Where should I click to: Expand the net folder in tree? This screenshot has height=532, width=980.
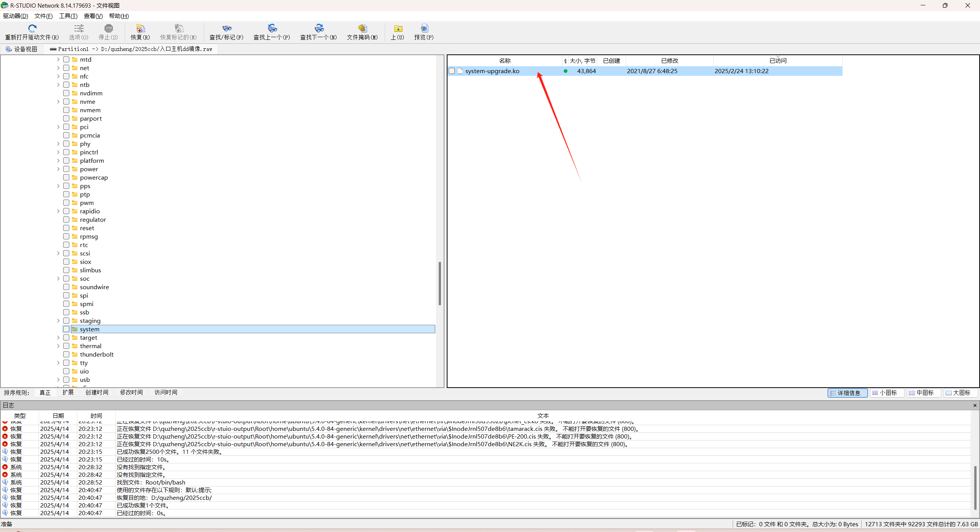point(58,68)
